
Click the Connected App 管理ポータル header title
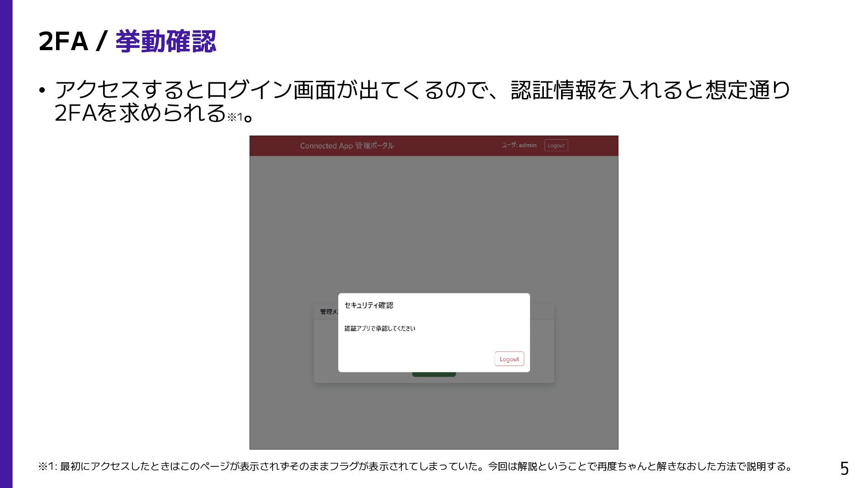coord(347,145)
